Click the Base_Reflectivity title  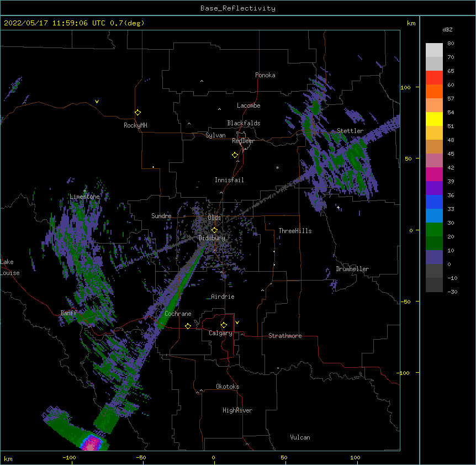(238, 8)
